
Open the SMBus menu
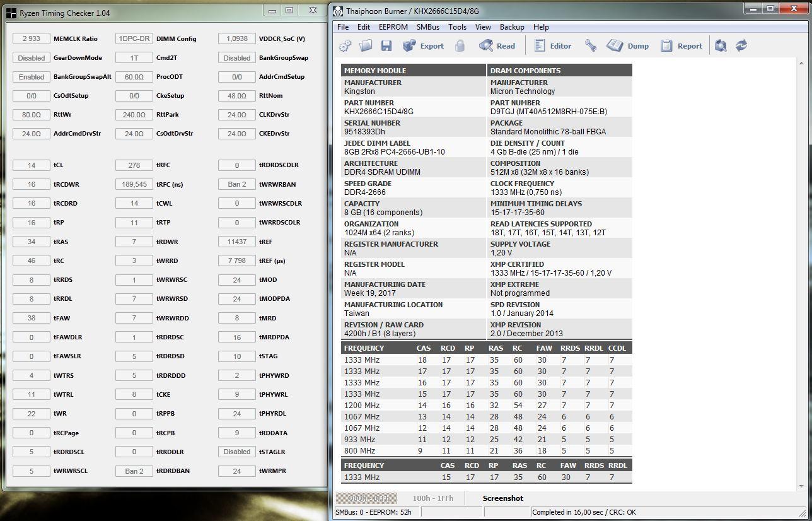428,27
